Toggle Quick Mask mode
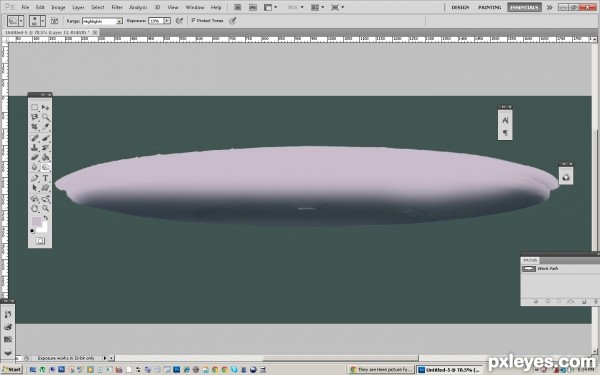 (x=40, y=241)
